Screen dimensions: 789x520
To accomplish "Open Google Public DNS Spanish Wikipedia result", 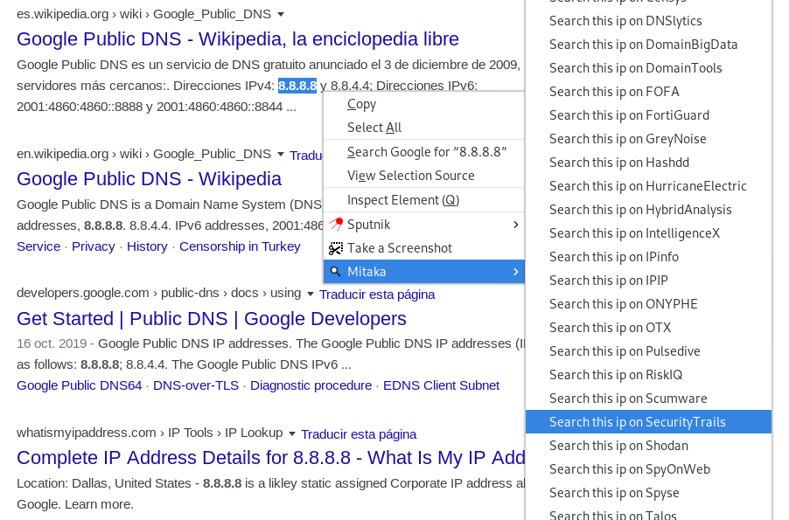I will [x=238, y=39].
